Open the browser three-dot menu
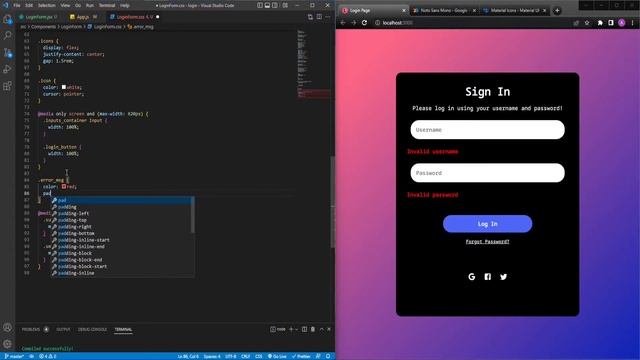The image size is (640, 360). pyautogui.click(x=633, y=23)
